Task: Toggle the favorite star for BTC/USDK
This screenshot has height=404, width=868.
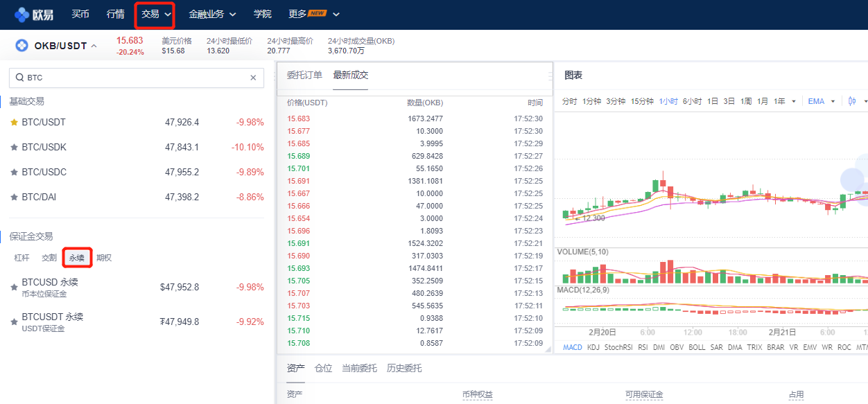Action: coord(14,148)
